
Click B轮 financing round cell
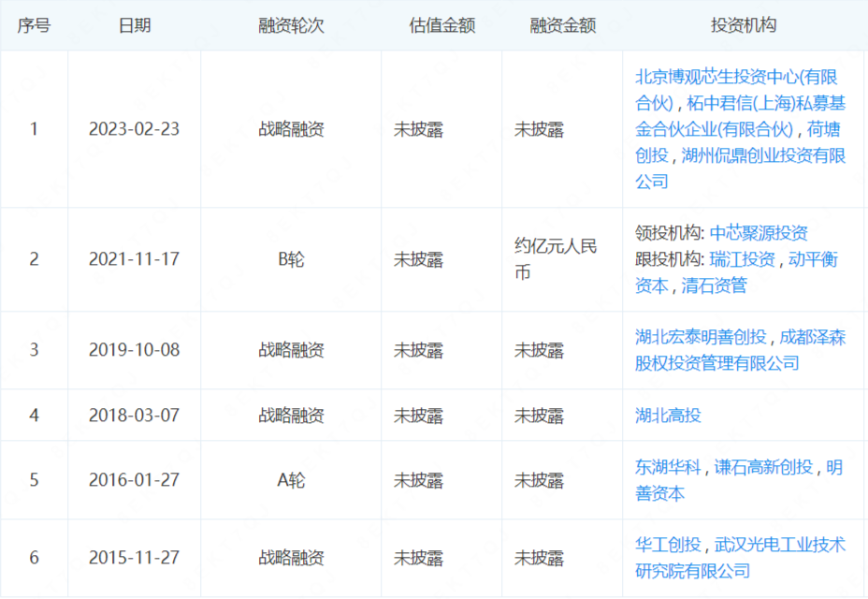[x=291, y=258]
